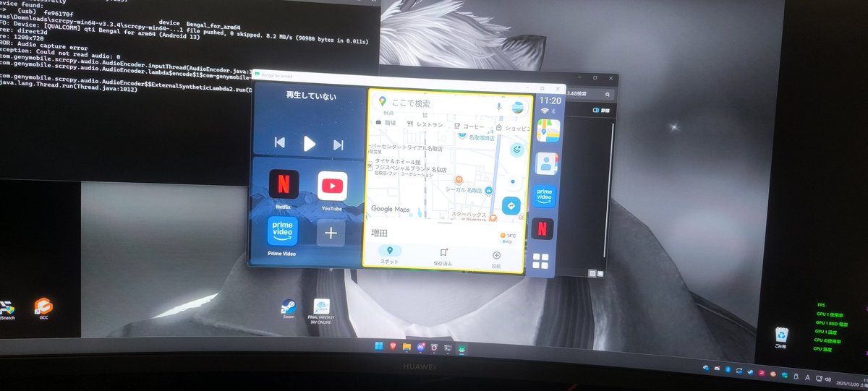The height and width of the screenshot is (391, 868).
Task: Add a new app with plus tile
Action: pyautogui.click(x=331, y=233)
